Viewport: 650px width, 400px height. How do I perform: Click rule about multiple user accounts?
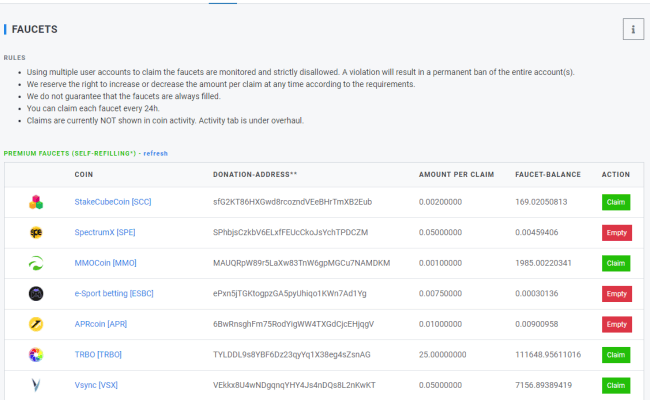301,72
